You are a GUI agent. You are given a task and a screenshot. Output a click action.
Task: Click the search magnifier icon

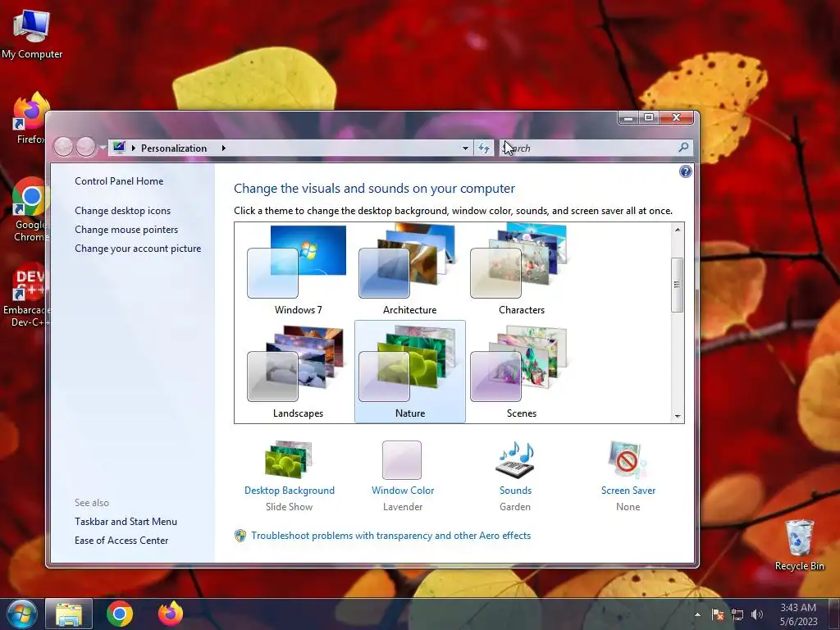tap(683, 148)
